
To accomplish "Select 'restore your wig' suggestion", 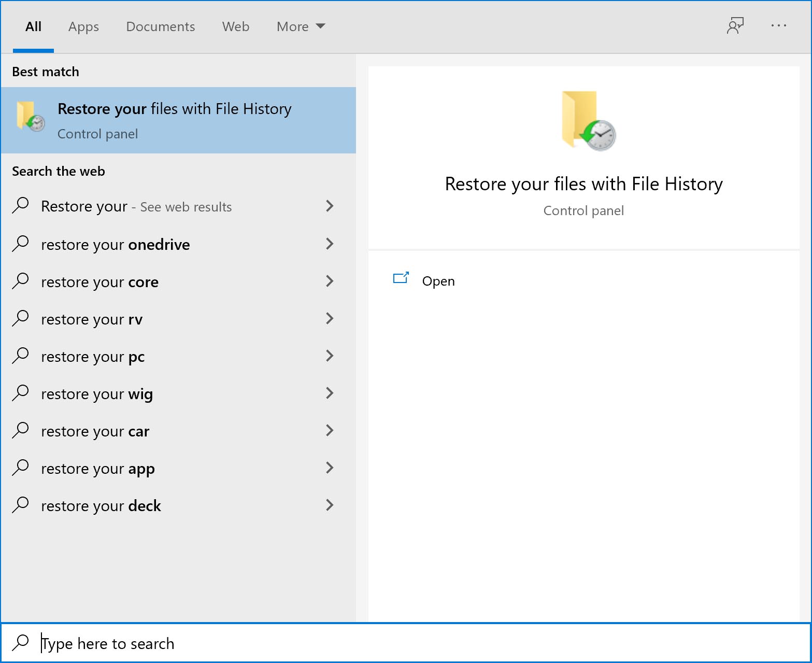I will 178,393.
